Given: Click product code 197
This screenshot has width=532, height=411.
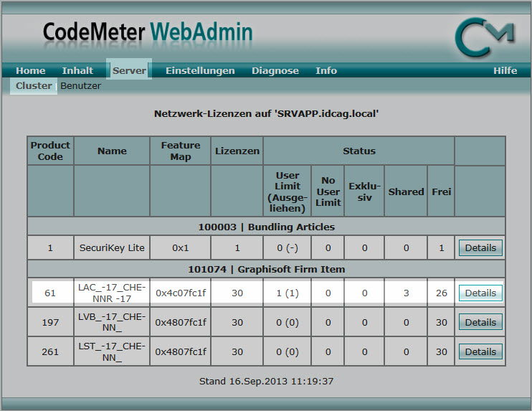Looking at the screenshot, I should 50,322.
